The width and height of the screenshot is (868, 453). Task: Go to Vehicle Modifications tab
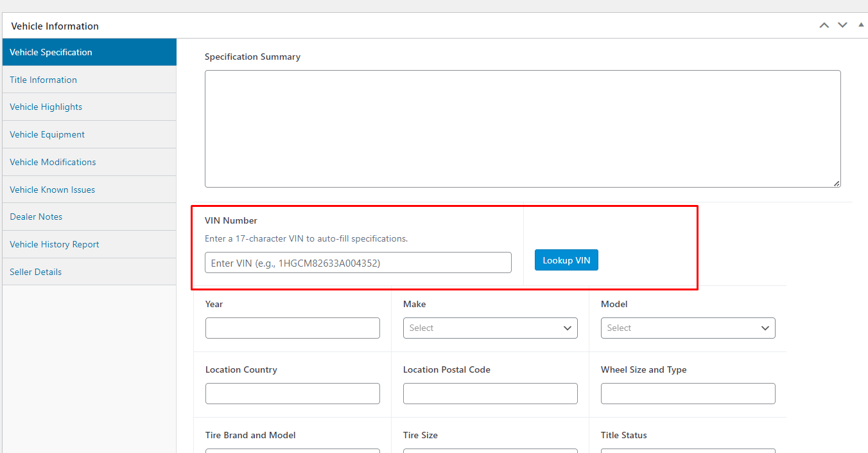(89, 162)
